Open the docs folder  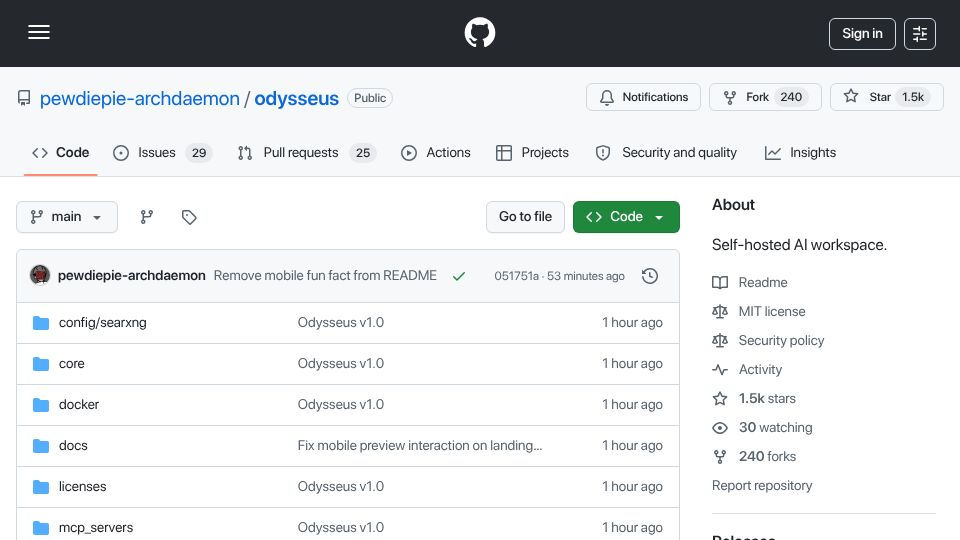(73, 446)
